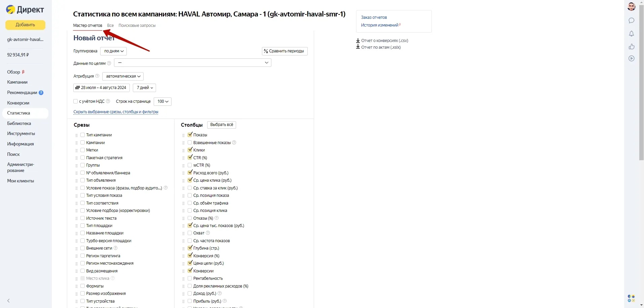The image size is (644, 308).
Task: Open the Группировка по дням dropdown
Action: [114, 51]
